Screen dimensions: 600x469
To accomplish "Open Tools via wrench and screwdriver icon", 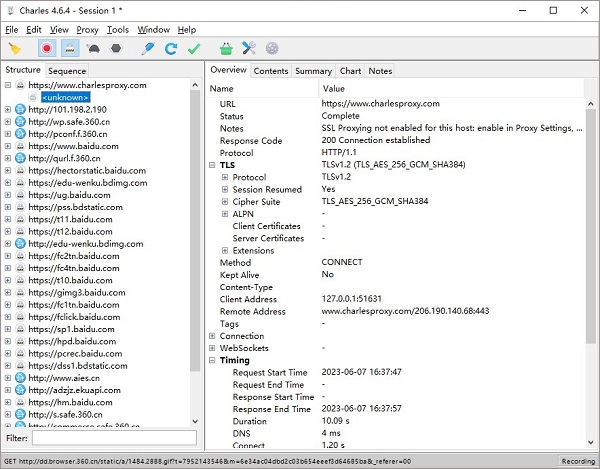I will coord(249,48).
